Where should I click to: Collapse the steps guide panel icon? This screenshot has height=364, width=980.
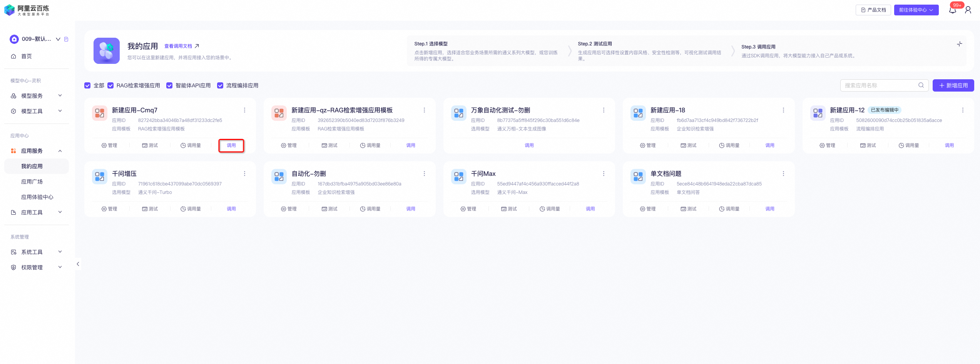(960, 44)
